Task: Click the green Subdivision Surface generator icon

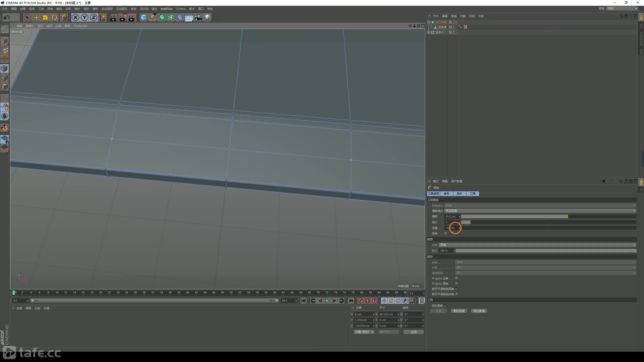Action: point(162,17)
